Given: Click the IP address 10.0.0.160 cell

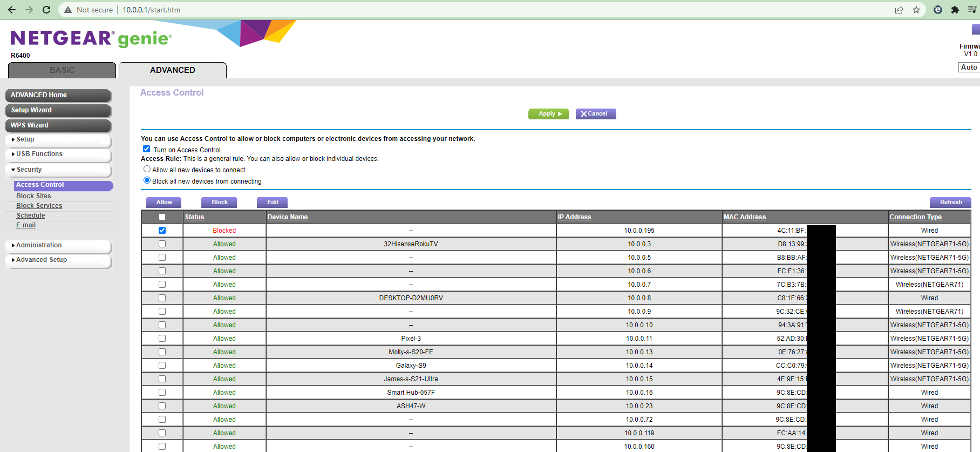Looking at the screenshot, I should [x=639, y=447].
